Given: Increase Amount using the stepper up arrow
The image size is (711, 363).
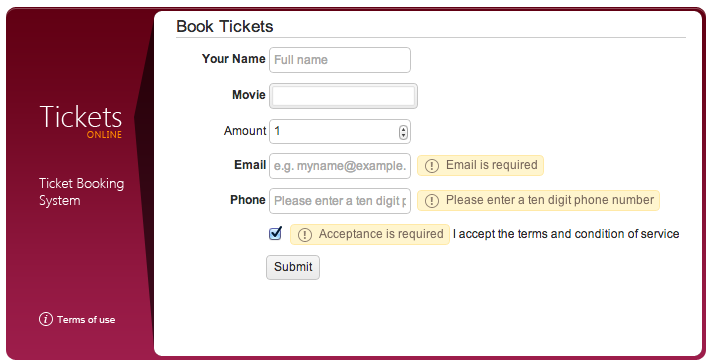Looking at the screenshot, I should point(403,129).
